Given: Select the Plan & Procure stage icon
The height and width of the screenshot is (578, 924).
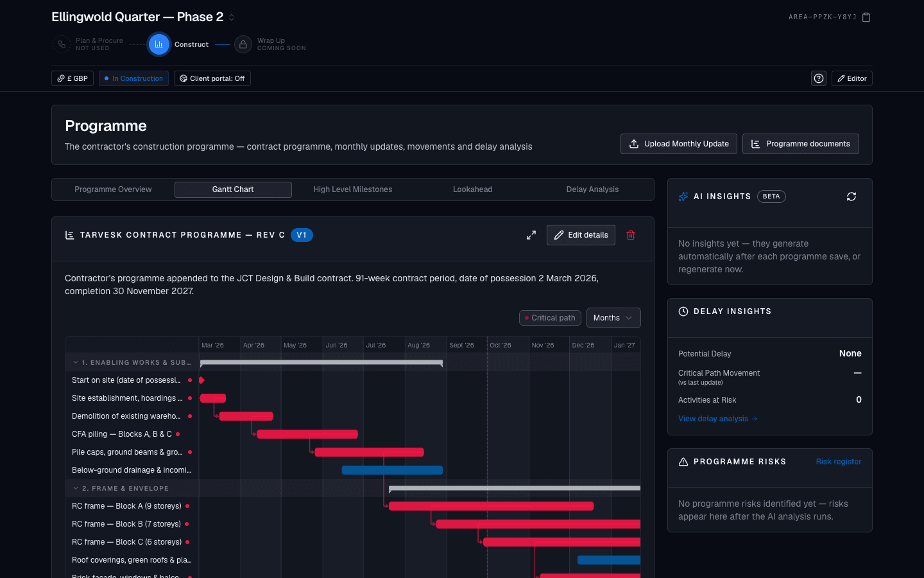Looking at the screenshot, I should tap(61, 44).
